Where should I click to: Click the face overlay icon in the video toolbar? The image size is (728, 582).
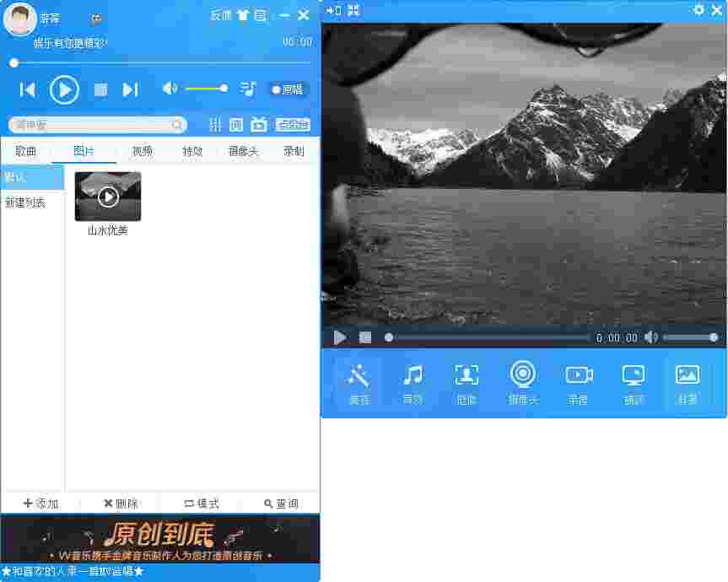(x=466, y=382)
